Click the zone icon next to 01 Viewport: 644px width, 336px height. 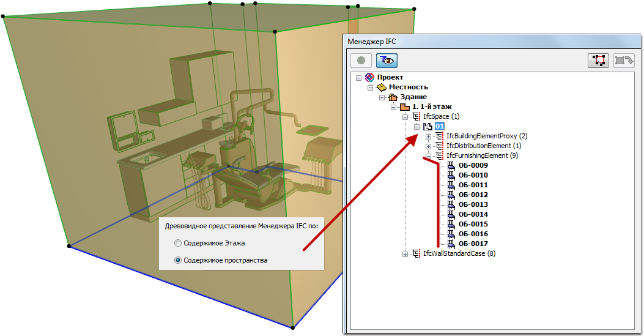click(428, 126)
